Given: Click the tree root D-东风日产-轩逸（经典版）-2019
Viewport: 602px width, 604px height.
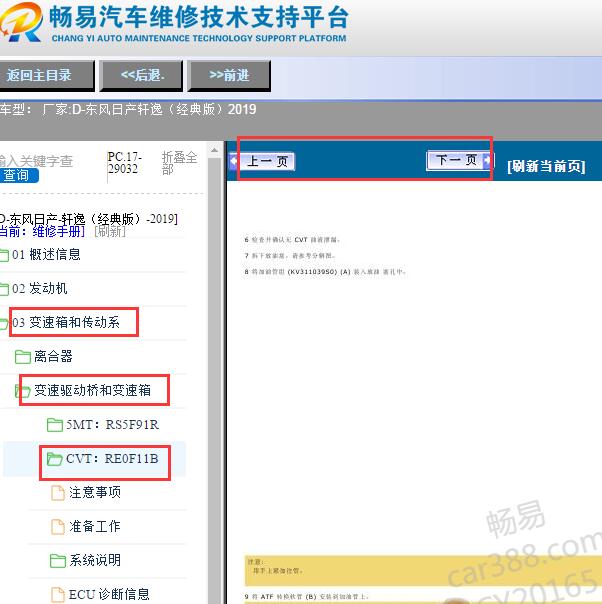Looking at the screenshot, I should 89,219.
